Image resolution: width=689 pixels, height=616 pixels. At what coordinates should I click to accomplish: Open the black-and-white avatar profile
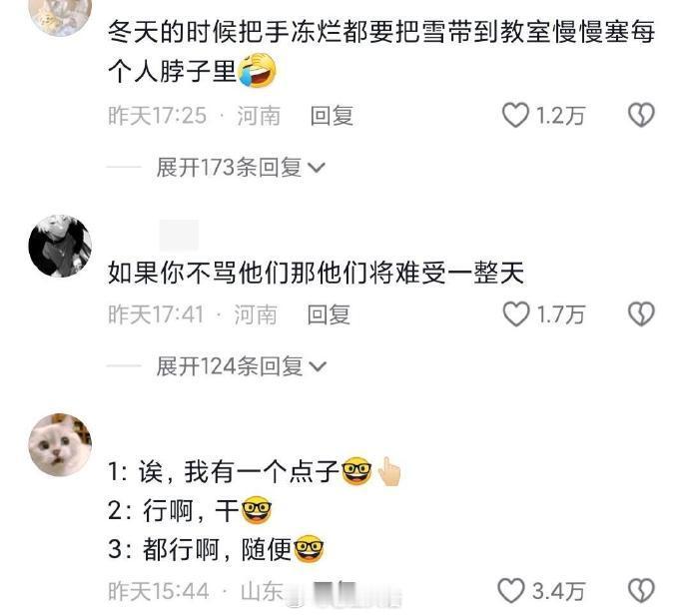[x=60, y=246]
